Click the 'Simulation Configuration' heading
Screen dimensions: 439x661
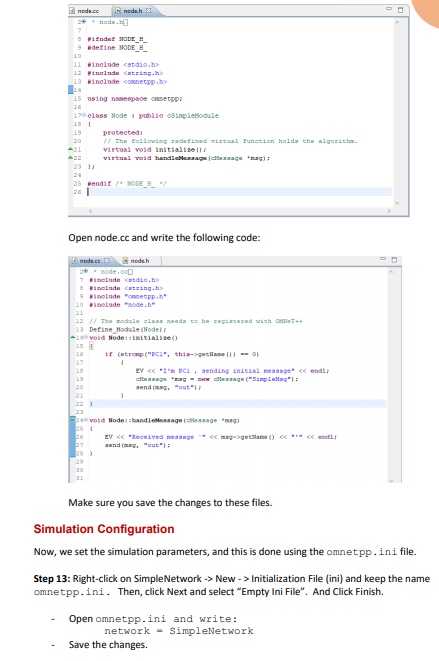tap(104, 529)
